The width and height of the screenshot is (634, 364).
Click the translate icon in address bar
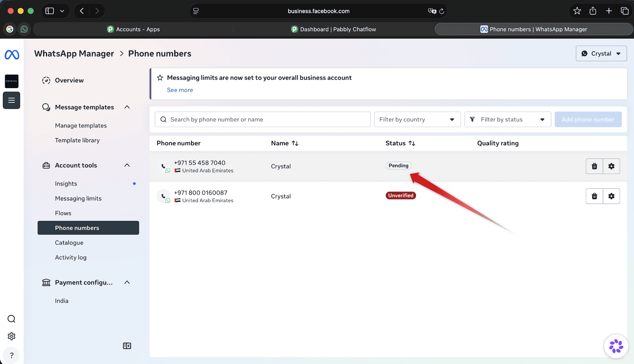click(x=432, y=11)
